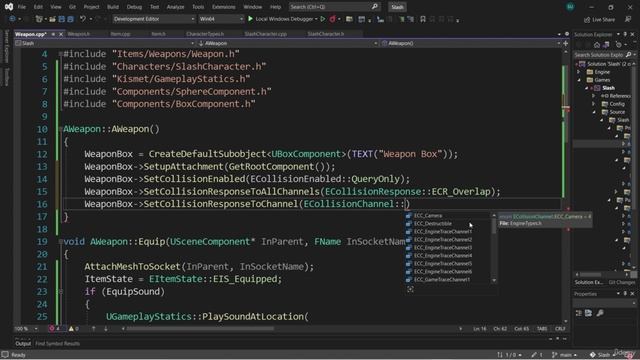The image size is (640, 360).
Task: Collapse the AWeapon::Equip function at line 19
Action: 60,242
